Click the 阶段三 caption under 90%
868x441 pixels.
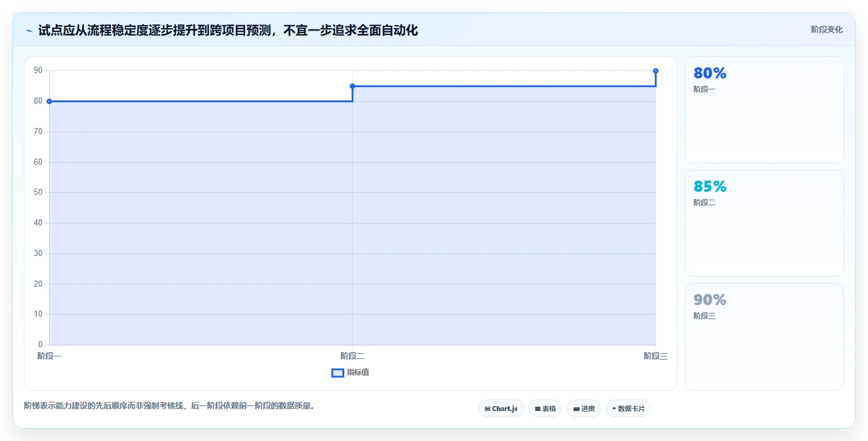704,316
